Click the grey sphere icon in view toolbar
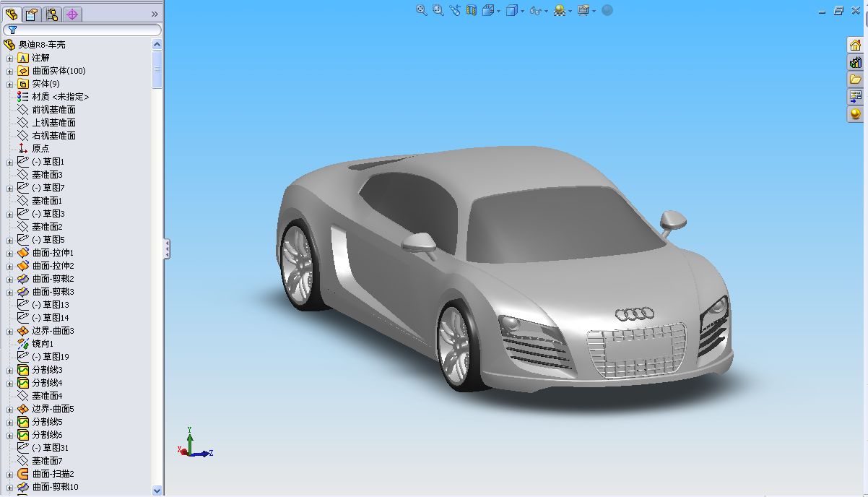This screenshot has height=497, width=868. point(607,10)
